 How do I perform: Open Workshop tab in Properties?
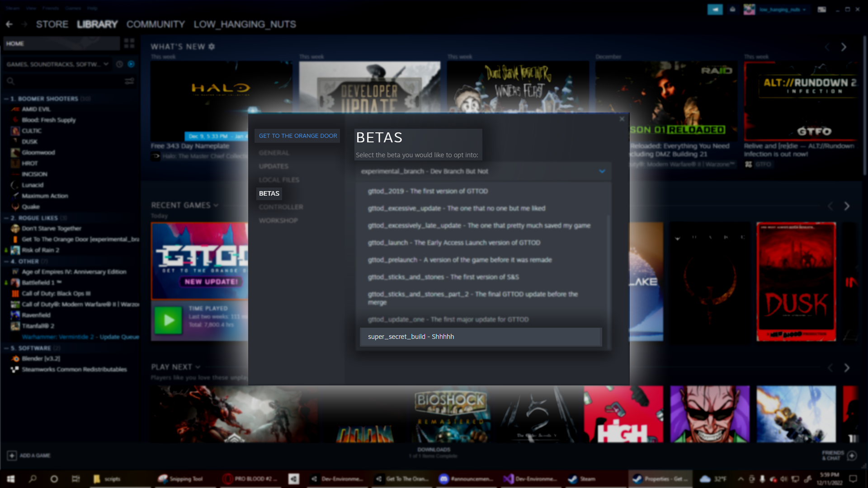click(278, 221)
